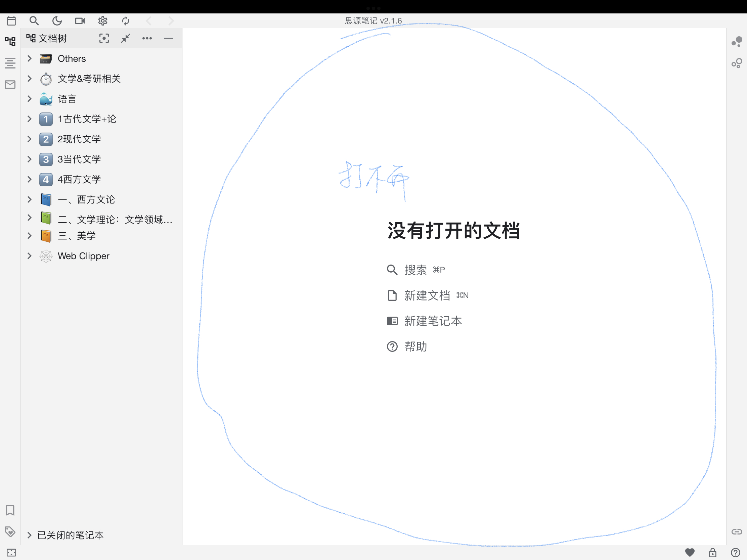Click 新建笔记本 link

point(433,321)
